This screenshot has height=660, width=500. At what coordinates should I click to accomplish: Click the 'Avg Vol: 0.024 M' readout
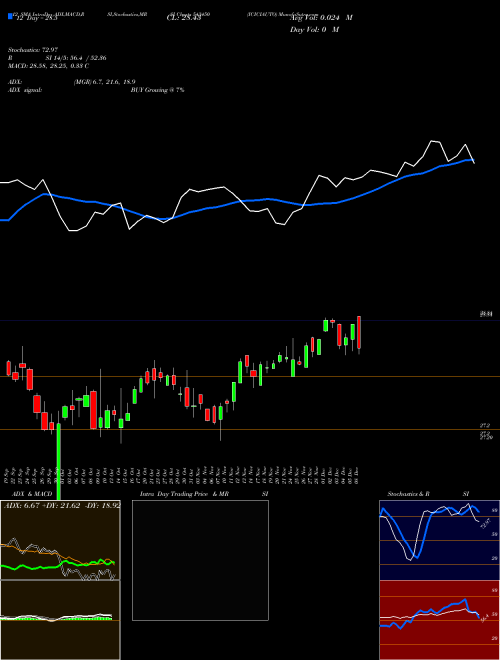[321, 18]
